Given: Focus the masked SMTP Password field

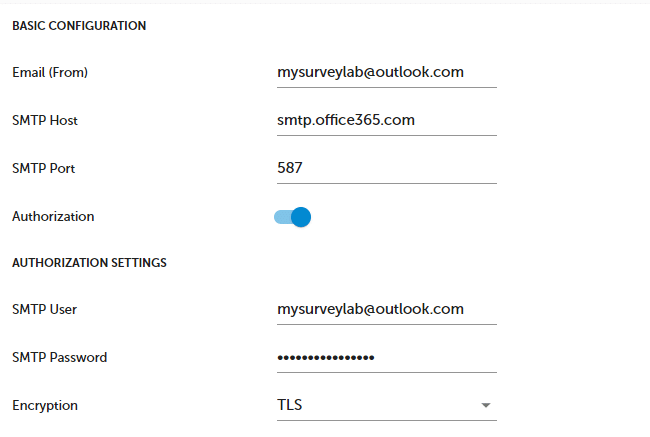Looking at the screenshot, I should (386, 357).
